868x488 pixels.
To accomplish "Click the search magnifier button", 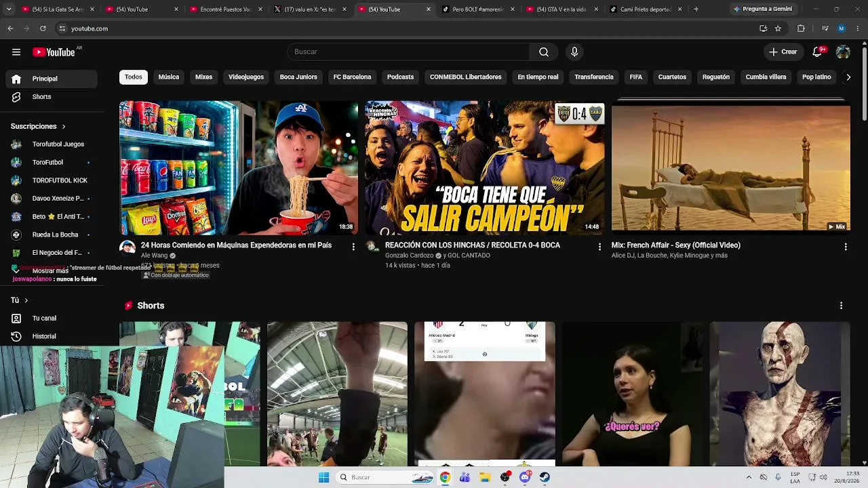I will pyautogui.click(x=544, y=52).
